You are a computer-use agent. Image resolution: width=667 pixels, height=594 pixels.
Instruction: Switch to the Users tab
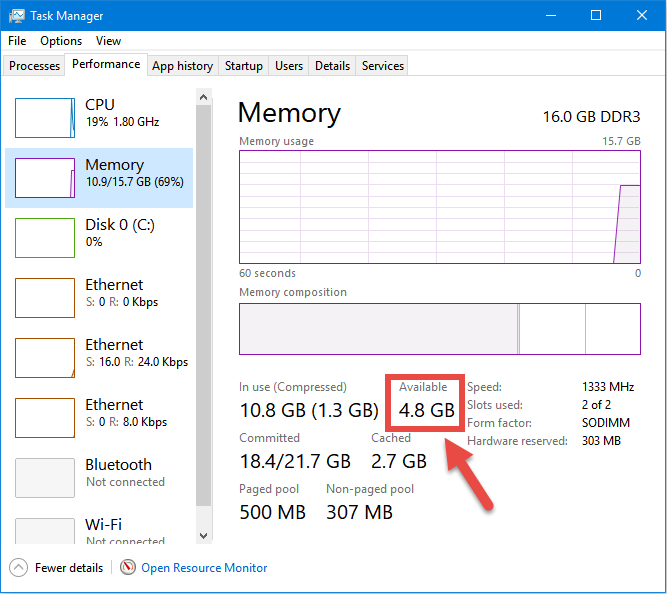tap(289, 66)
